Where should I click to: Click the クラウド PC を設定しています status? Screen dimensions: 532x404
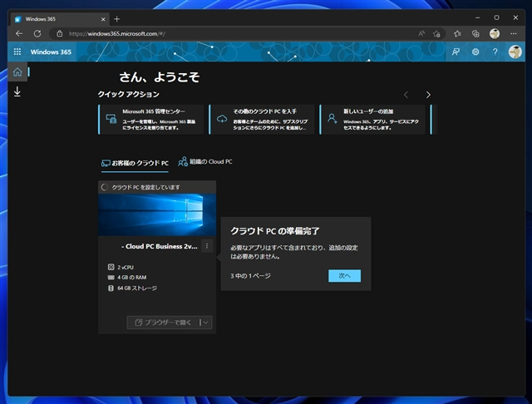[x=146, y=187]
